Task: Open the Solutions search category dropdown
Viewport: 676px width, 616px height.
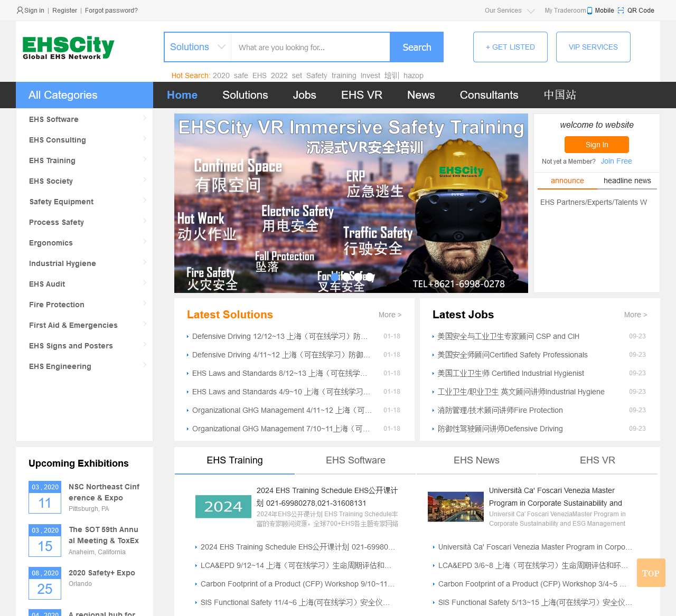Action: click(x=198, y=47)
